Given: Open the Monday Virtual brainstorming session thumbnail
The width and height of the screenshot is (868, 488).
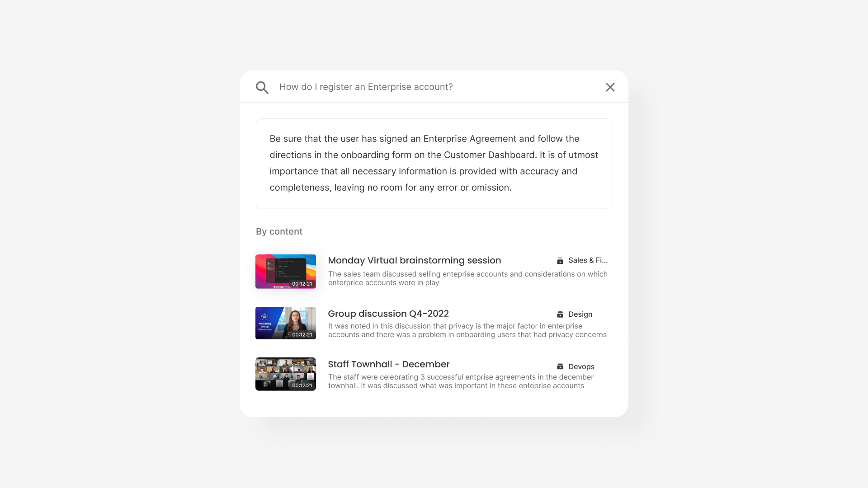Looking at the screenshot, I should (286, 272).
